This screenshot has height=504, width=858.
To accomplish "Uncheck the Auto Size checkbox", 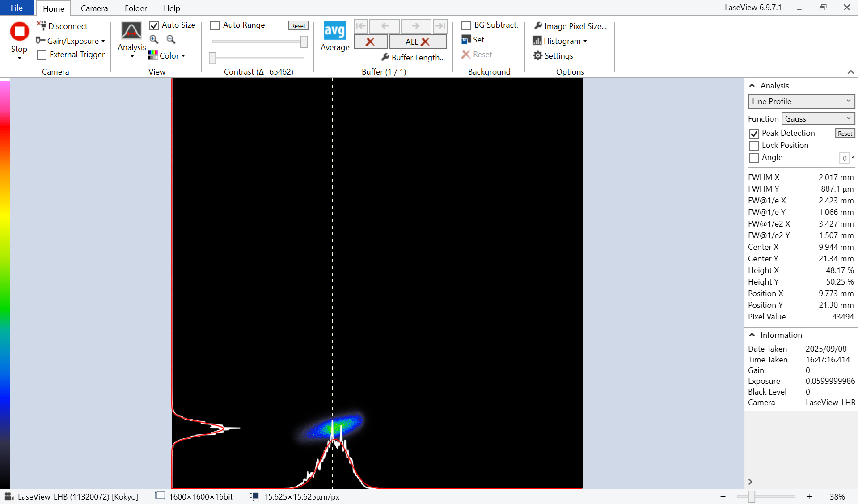I will click(154, 25).
